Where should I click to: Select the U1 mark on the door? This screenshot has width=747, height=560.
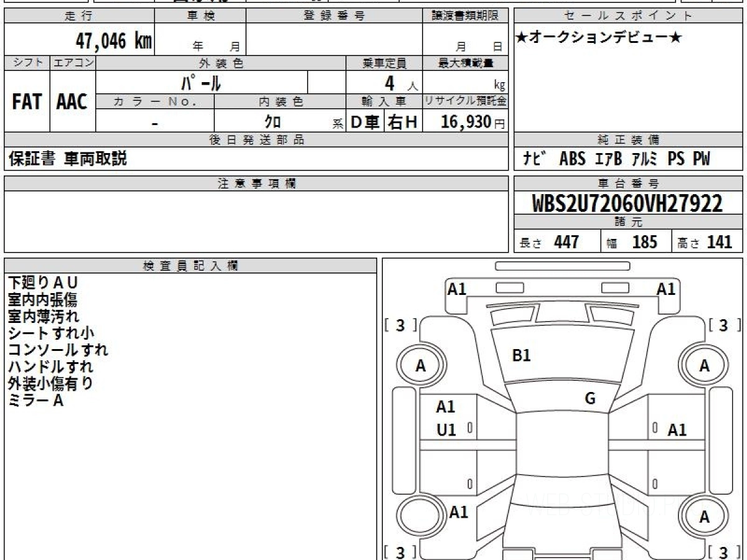(446, 429)
